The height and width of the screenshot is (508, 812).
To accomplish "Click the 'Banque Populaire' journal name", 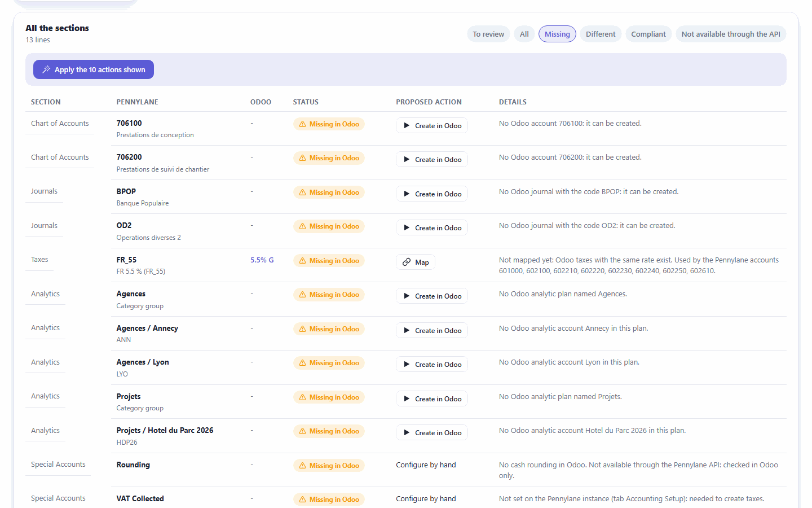I will click(143, 203).
